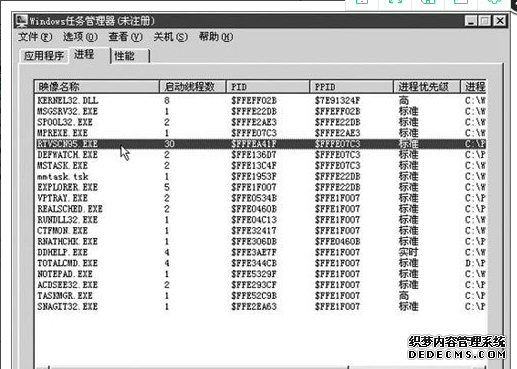Open the 帮助(H) menu
This screenshot has width=517, height=369.
coord(216,37)
